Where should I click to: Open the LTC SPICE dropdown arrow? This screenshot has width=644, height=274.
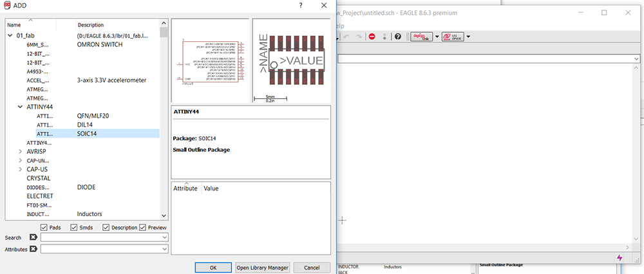(x=468, y=37)
